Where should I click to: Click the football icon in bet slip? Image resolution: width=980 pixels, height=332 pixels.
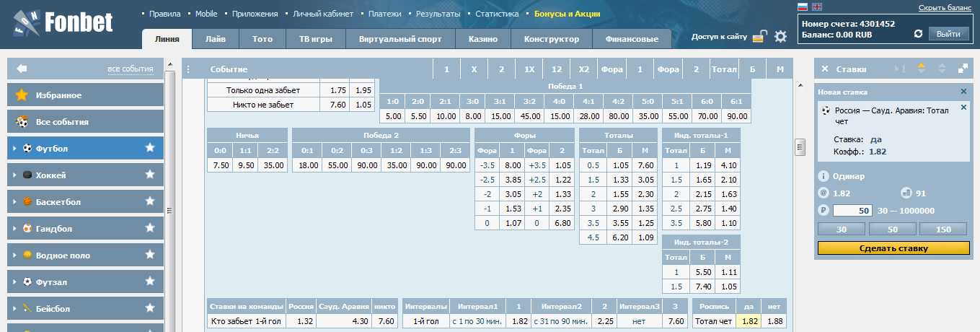(x=826, y=111)
